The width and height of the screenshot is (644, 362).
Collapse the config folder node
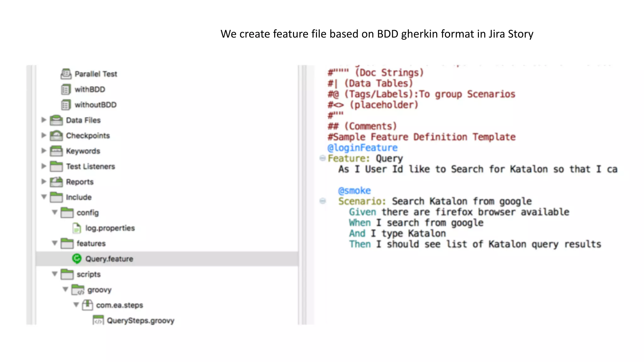point(55,212)
